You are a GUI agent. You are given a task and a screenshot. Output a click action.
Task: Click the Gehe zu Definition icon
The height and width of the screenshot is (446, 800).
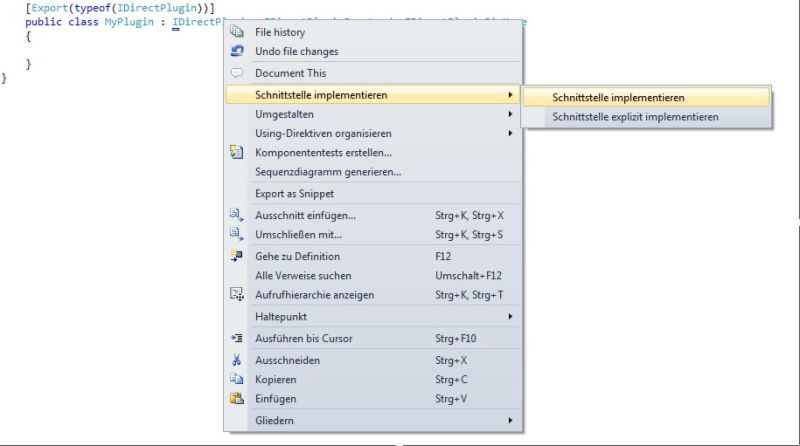pyautogui.click(x=237, y=256)
